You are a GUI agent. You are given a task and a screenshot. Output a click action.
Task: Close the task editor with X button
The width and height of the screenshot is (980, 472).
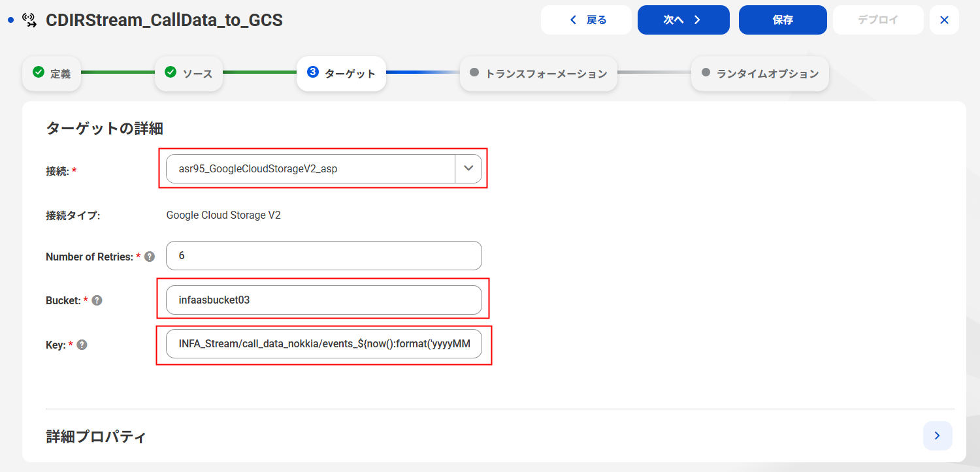944,20
